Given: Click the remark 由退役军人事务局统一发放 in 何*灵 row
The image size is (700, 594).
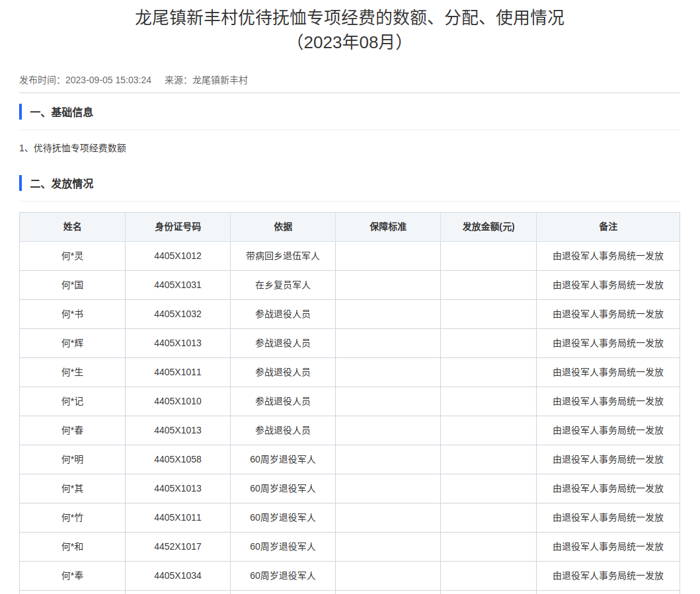Looking at the screenshot, I should point(608,256).
